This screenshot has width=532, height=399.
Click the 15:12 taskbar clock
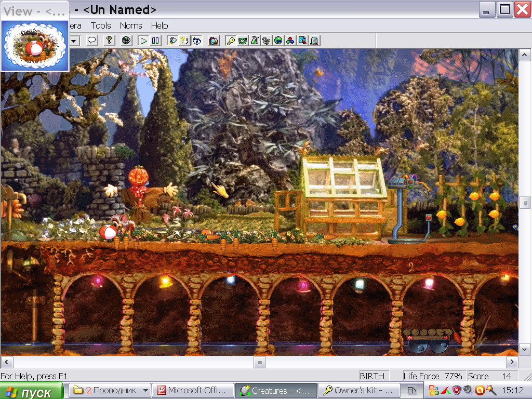coord(513,391)
